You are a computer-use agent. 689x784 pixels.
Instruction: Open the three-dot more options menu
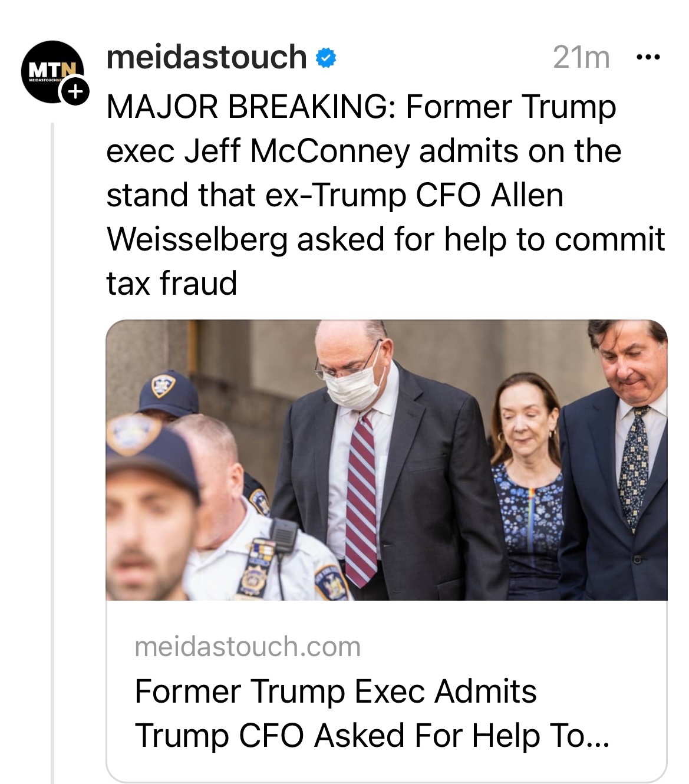pyautogui.click(x=648, y=58)
